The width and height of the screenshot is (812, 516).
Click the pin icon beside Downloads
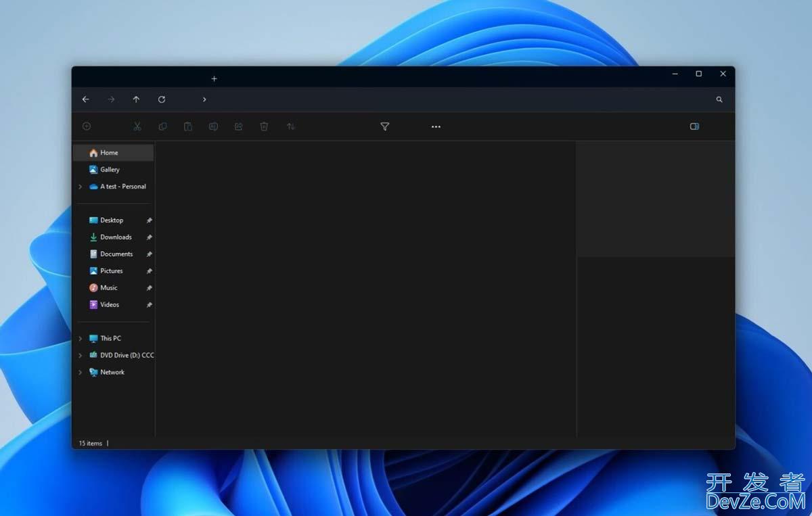tap(149, 237)
